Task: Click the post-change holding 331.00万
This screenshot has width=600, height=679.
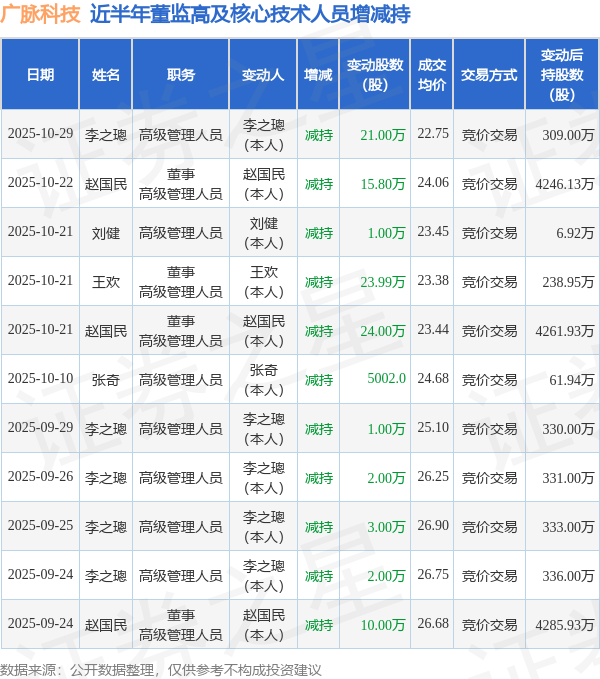Action: click(x=568, y=478)
